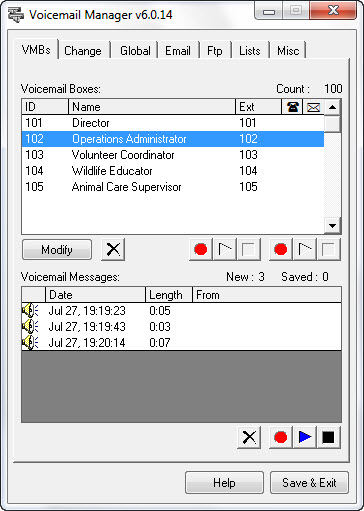Open the Email tab
The image size is (364, 511).
click(x=178, y=51)
